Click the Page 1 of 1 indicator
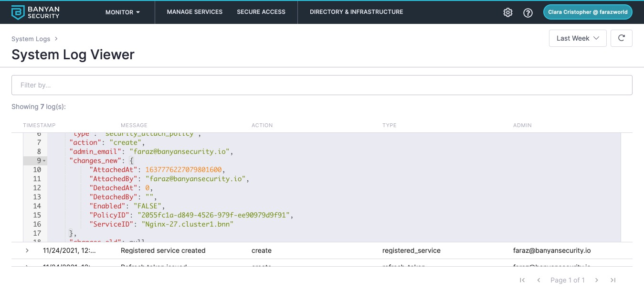The width and height of the screenshot is (644, 293). (x=568, y=280)
